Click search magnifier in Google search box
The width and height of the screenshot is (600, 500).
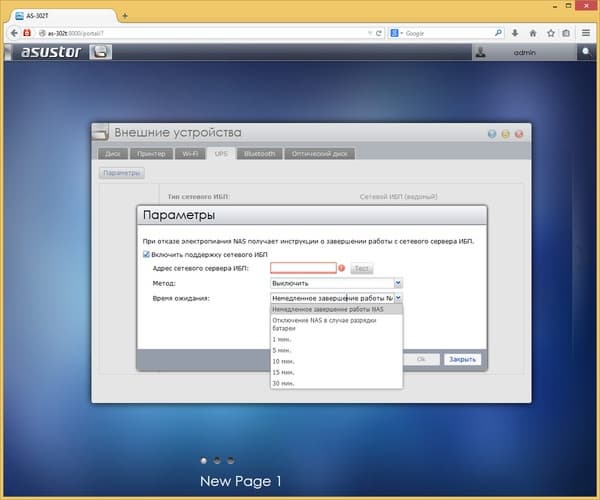pos(498,33)
